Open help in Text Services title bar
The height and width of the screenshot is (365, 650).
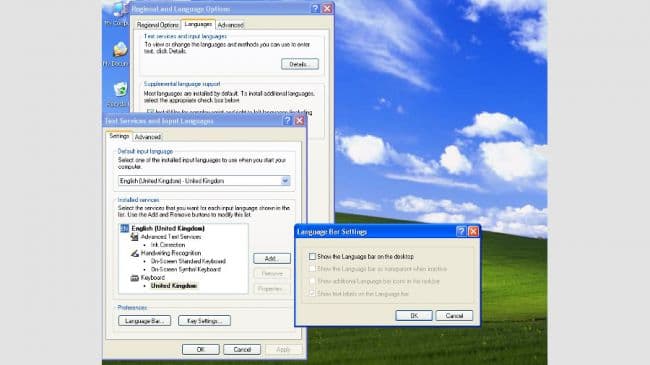click(287, 121)
